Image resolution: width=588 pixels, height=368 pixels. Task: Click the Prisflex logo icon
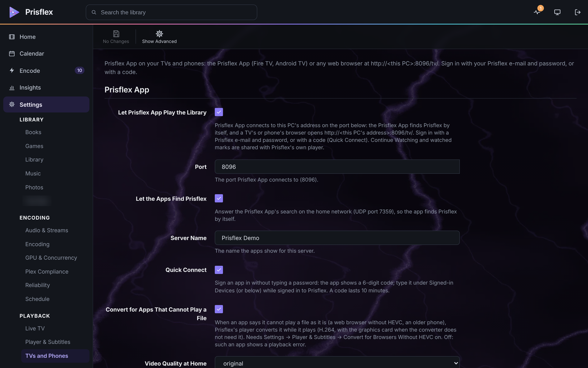pyautogui.click(x=14, y=12)
